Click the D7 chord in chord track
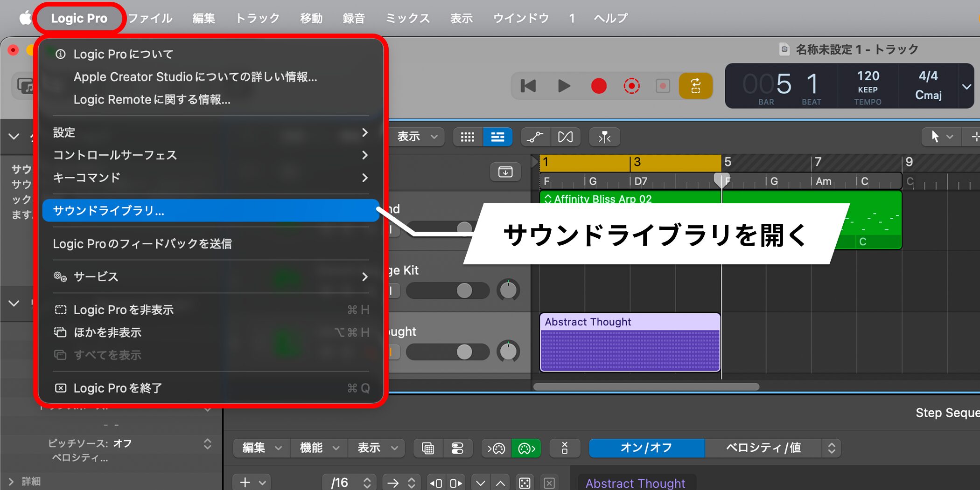The width and height of the screenshot is (980, 490). point(641,181)
